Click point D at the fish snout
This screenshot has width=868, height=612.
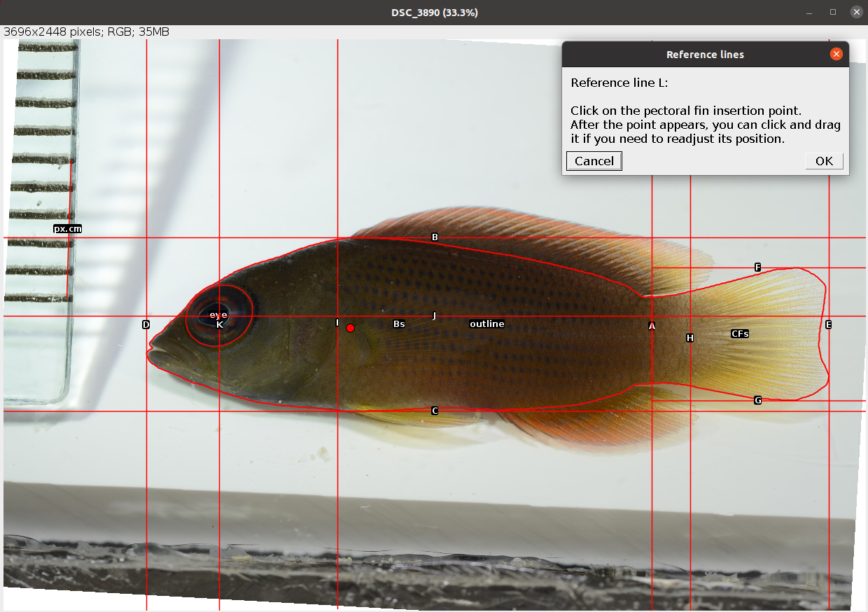[146, 324]
